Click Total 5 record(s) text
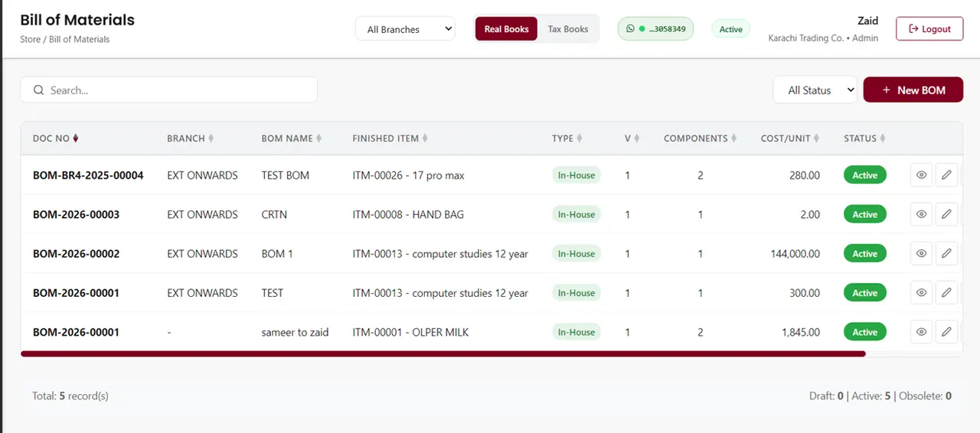Image resolution: width=980 pixels, height=433 pixels. 70,396
